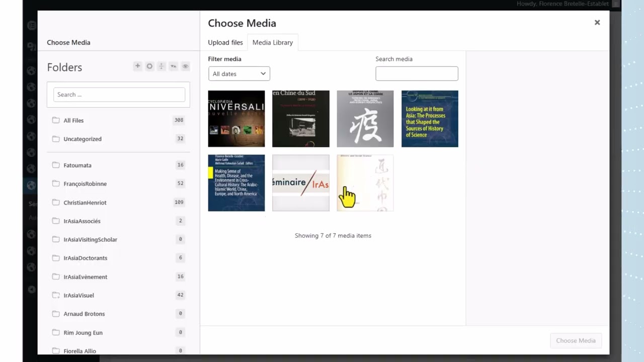
Task: Focus the Search media input field
Action: (417, 73)
